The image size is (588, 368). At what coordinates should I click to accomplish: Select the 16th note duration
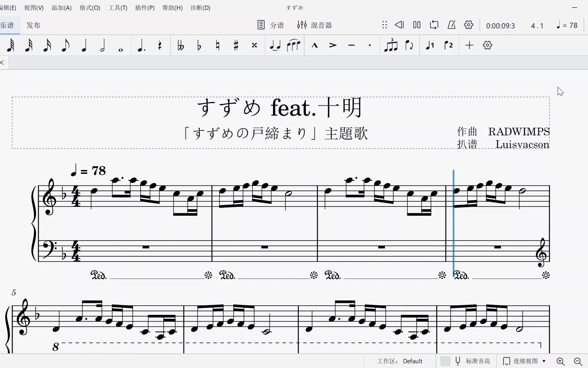tap(47, 45)
